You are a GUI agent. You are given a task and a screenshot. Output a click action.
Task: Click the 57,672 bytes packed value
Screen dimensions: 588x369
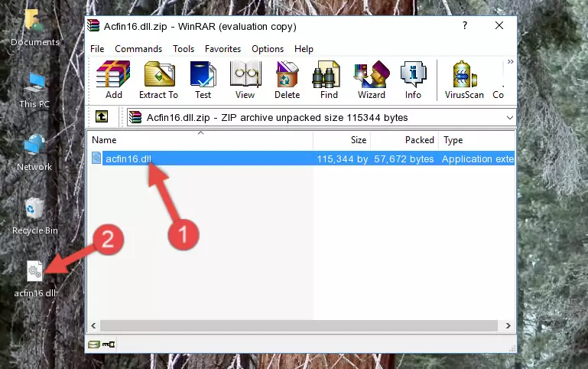tap(404, 158)
